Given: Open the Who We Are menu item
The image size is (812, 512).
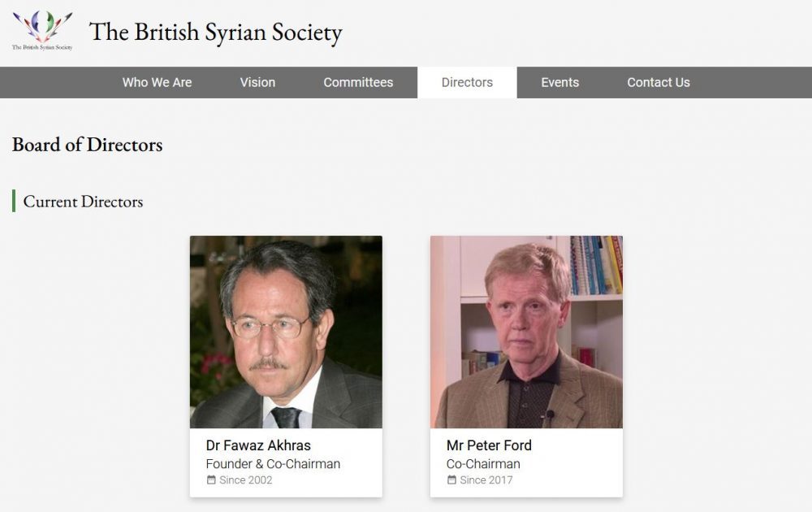Looking at the screenshot, I should [157, 82].
